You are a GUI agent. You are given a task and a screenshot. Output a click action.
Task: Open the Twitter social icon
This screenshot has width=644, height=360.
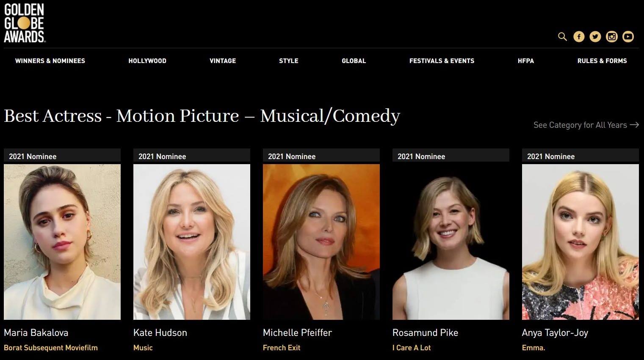coord(595,37)
